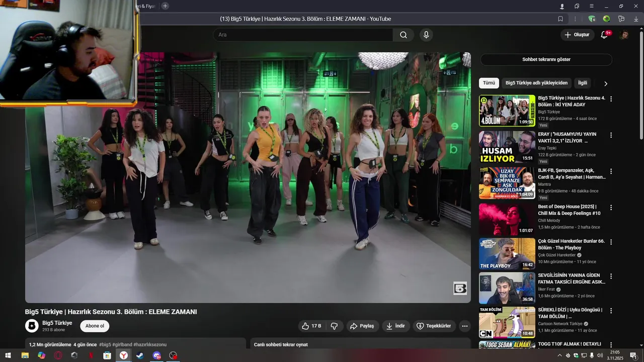Open the browser extensions icon
The width and height of the screenshot is (644, 362).
pyautogui.click(x=621, y=19)
